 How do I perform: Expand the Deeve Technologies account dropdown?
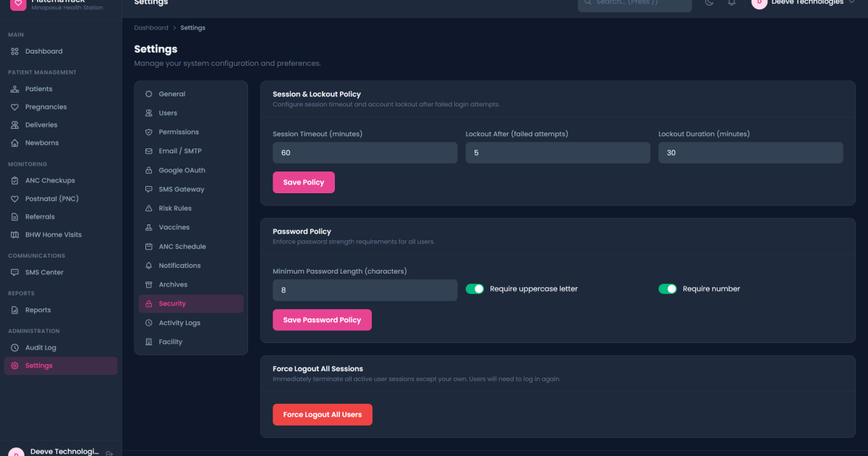click(x=803, y=3)
